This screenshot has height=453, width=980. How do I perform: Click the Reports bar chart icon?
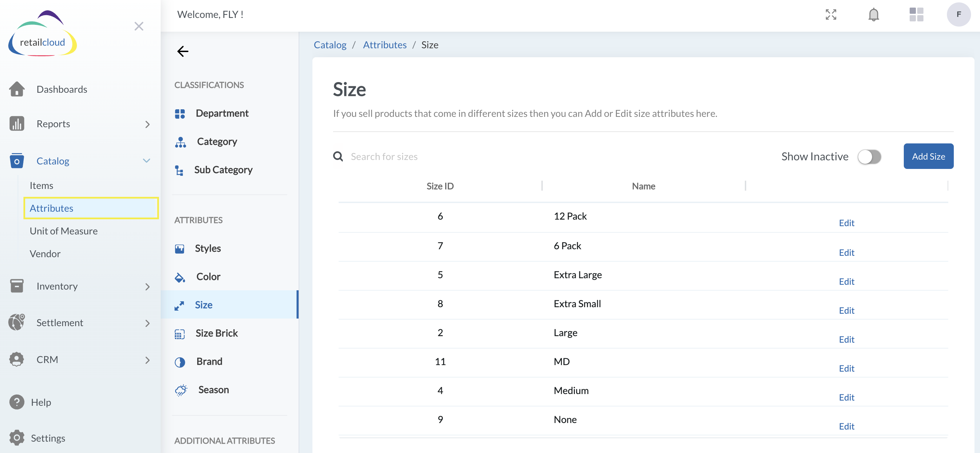pos(17,124)
